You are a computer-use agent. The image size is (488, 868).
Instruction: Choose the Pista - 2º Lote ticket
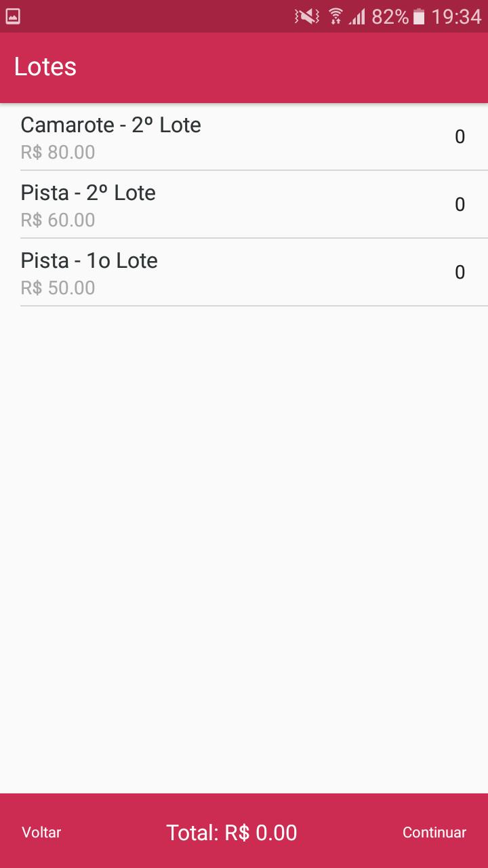pyautogui.click(x=88, y=193)
